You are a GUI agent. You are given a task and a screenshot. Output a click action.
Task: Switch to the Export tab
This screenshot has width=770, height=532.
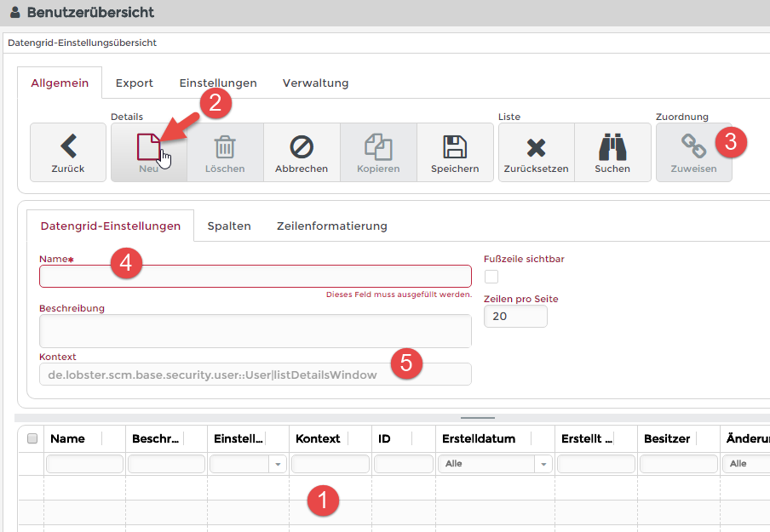point(135,83)
